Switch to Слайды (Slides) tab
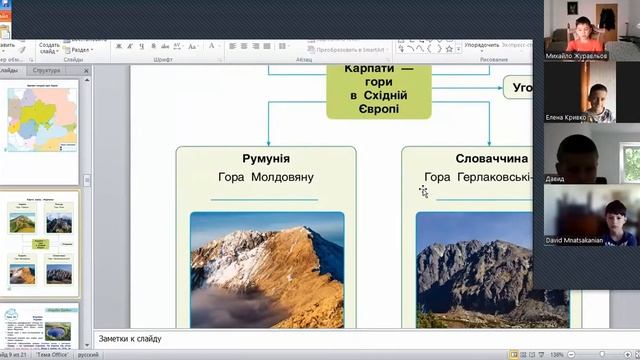Image resolution: width=640 pixels, height=360 pixels. (9, 71)
